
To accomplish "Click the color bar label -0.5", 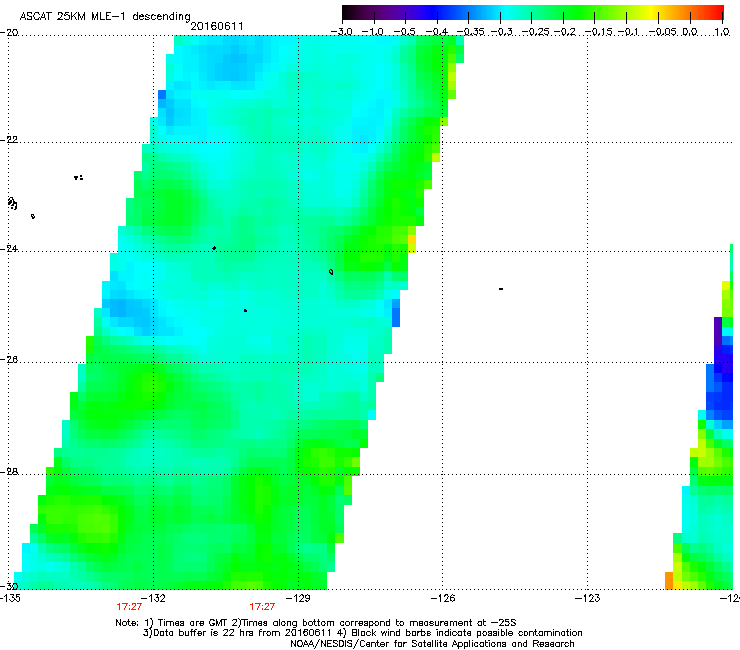I will click(x=405, y=32).
